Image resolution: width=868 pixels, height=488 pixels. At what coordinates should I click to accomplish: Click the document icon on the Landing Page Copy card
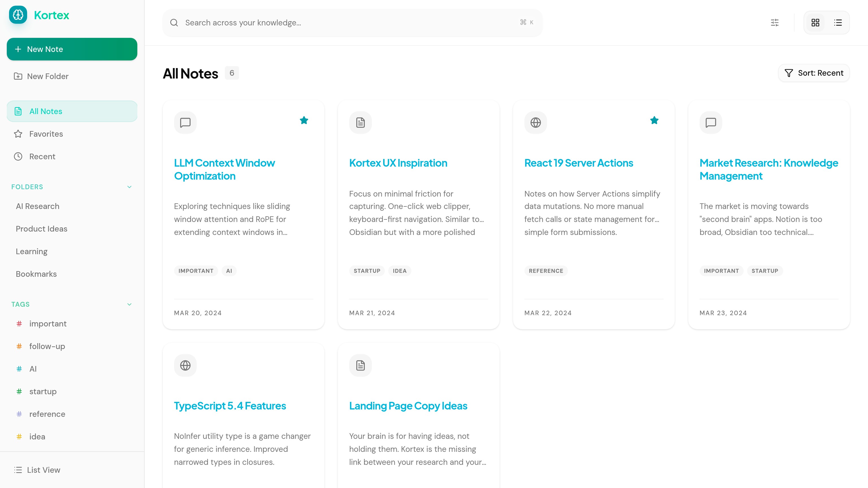(x=360, y=365)
